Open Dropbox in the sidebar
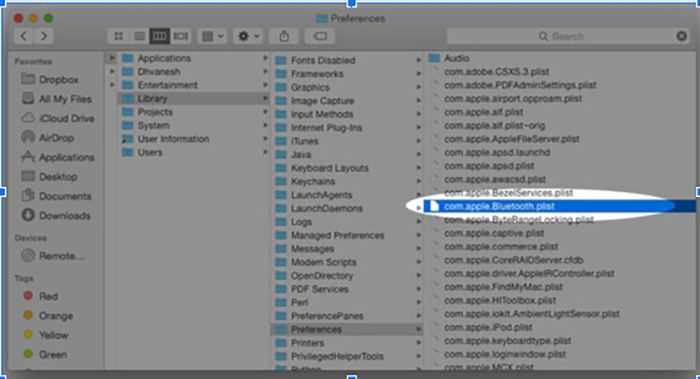The height and width of the screenshot is (379, 700). coord(50,79)
